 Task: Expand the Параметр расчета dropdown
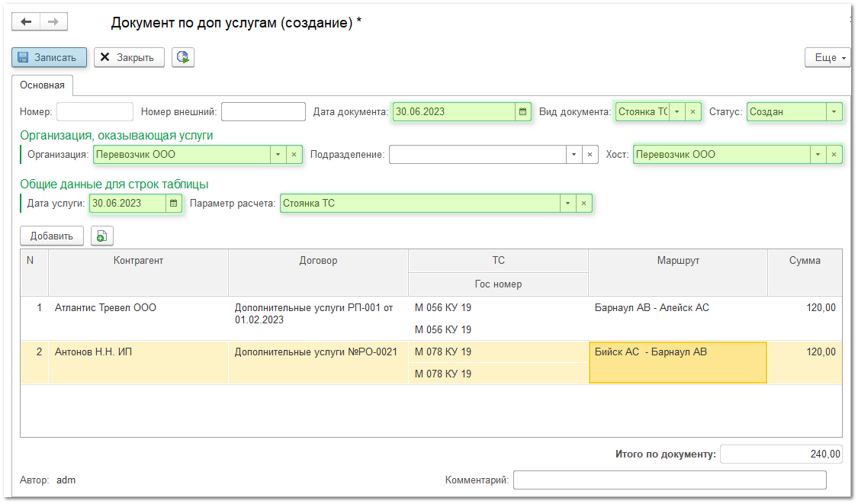coord(567,204)
